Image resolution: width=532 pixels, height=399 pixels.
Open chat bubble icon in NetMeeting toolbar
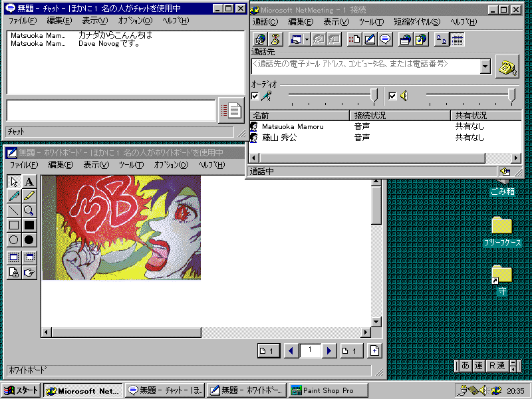(x=385, y=40)
